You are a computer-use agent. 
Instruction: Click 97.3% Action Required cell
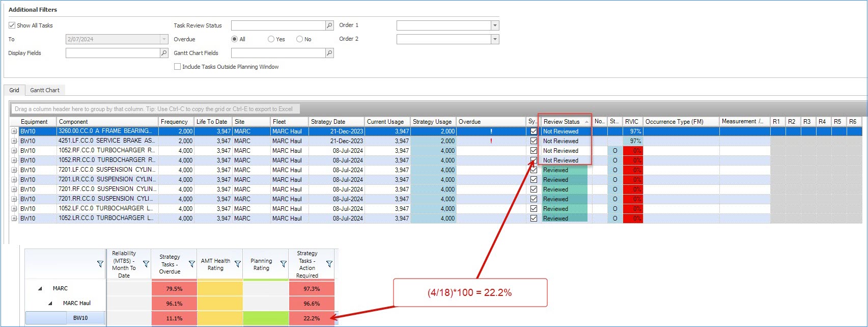(312, 289)
